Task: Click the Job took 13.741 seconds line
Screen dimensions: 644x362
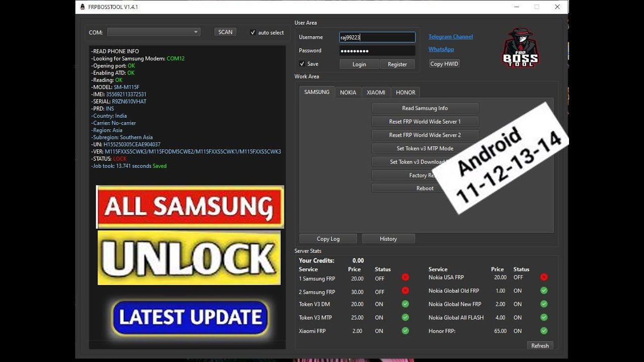Action: [129, 166]
